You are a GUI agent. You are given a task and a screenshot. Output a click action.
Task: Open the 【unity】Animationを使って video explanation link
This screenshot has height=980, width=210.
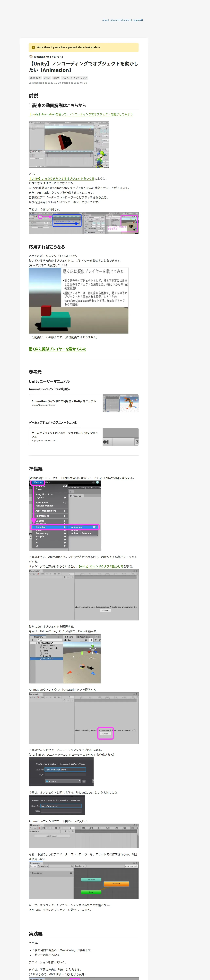pos(81,114)
